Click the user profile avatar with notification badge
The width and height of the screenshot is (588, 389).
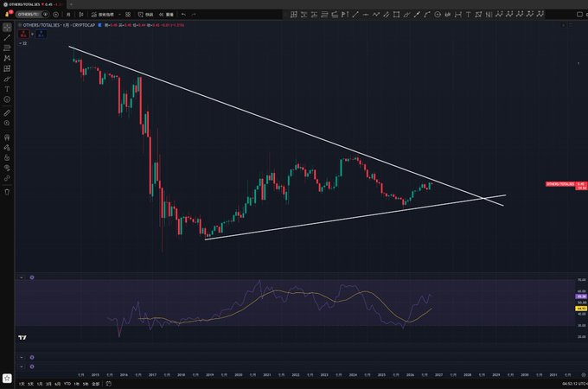tap(8, 14)
